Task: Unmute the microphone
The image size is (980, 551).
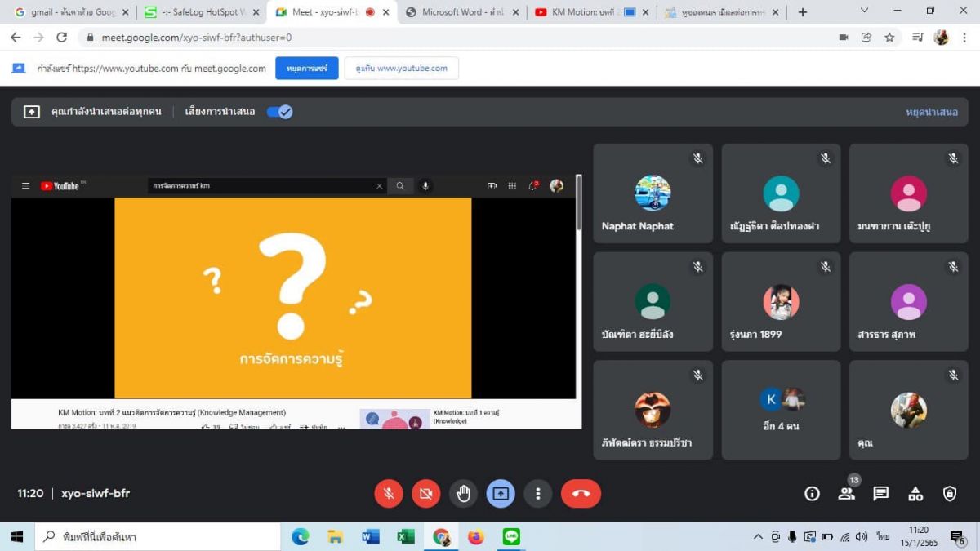Action: point(389,493)
